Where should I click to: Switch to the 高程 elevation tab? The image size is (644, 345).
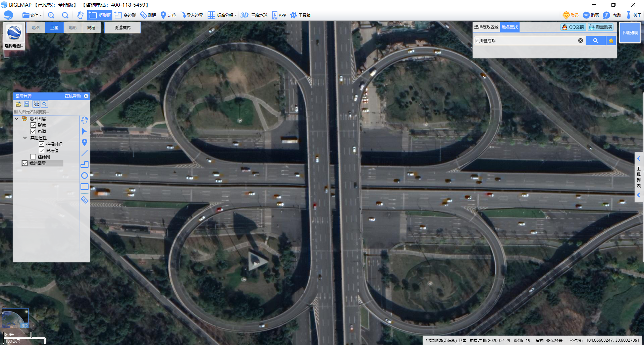coord(91,27)
